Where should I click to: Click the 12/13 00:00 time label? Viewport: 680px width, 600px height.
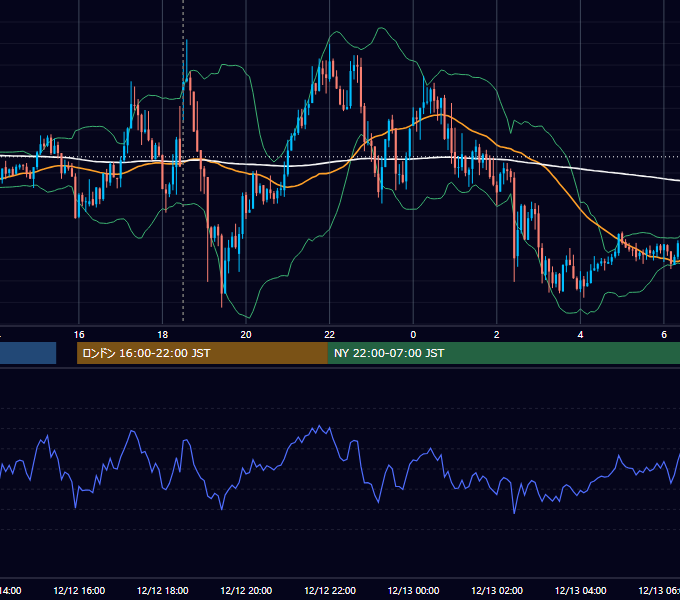tap(413, 590)
